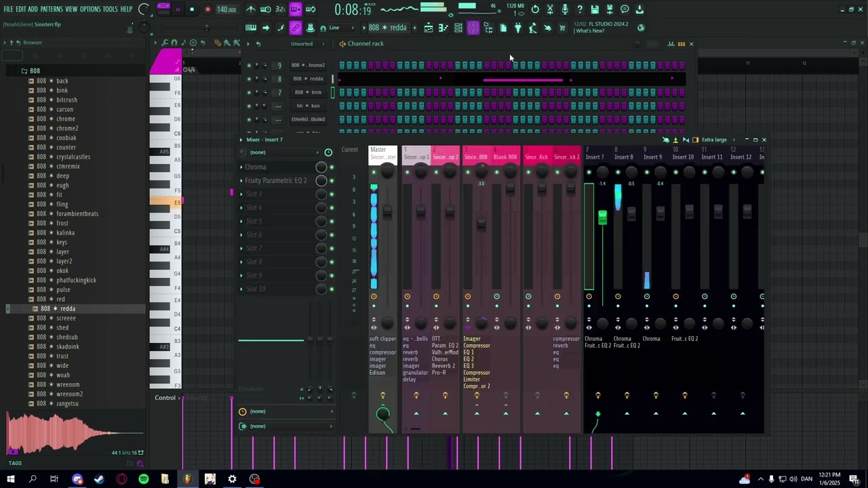Disable Fruity Parametric EQ 2 slot
Image resolution: width=868 pixels, height=488 pixels.
(332, 181)
